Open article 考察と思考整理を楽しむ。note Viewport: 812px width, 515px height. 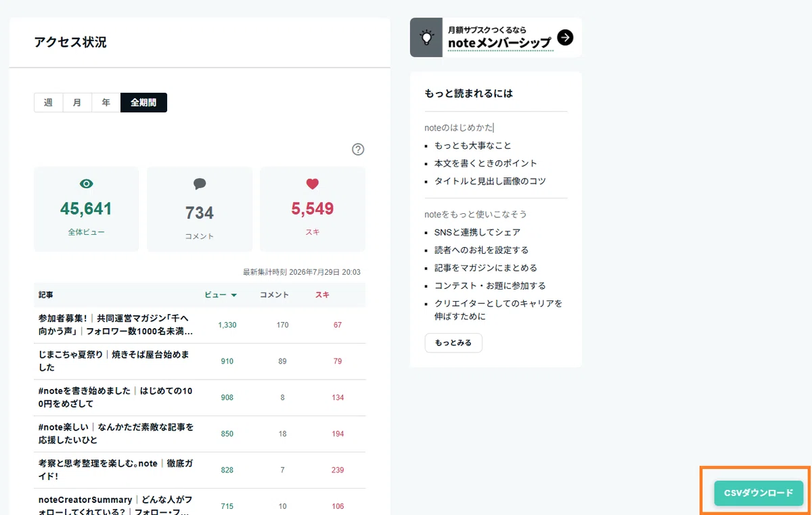(116, 470)
